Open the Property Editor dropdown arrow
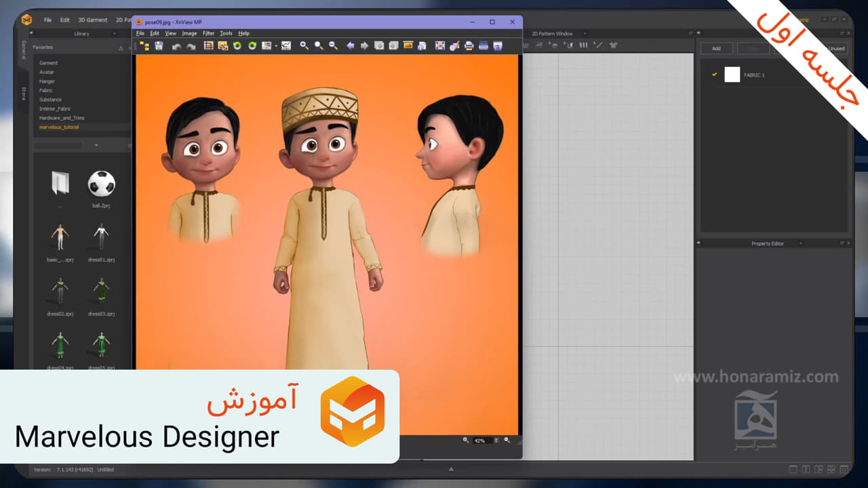The width and height of the screenshot is (868, 488). tap(800, 243)
